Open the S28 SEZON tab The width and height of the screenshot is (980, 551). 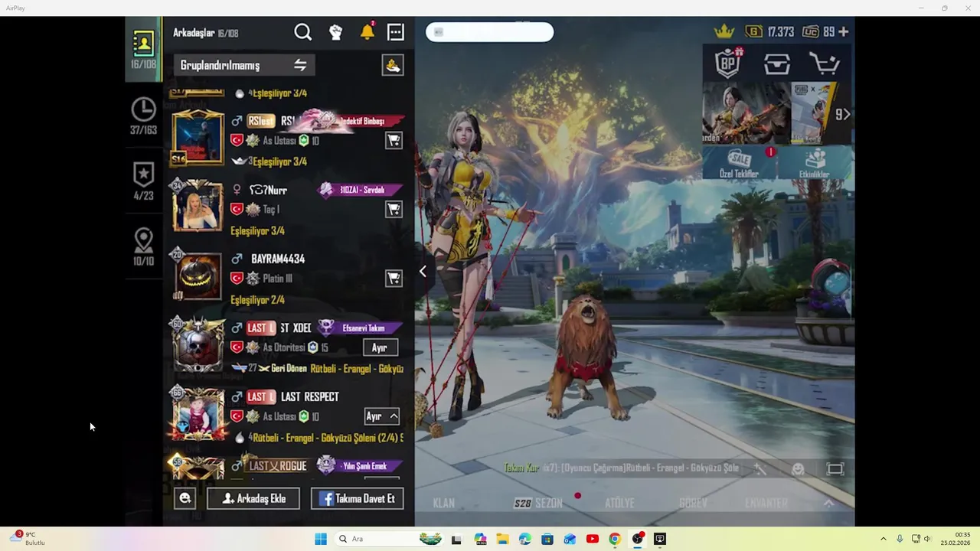538,503
